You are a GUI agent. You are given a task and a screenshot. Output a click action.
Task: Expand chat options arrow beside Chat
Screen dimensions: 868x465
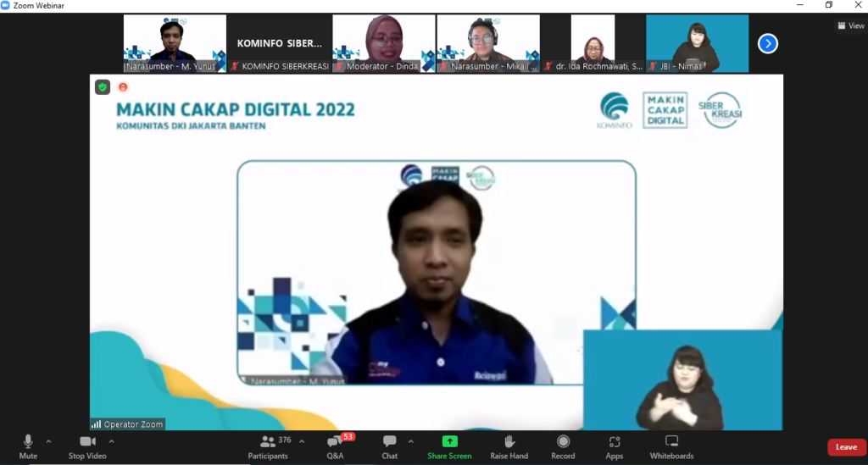pyautogui.click(x=410, y=441)
